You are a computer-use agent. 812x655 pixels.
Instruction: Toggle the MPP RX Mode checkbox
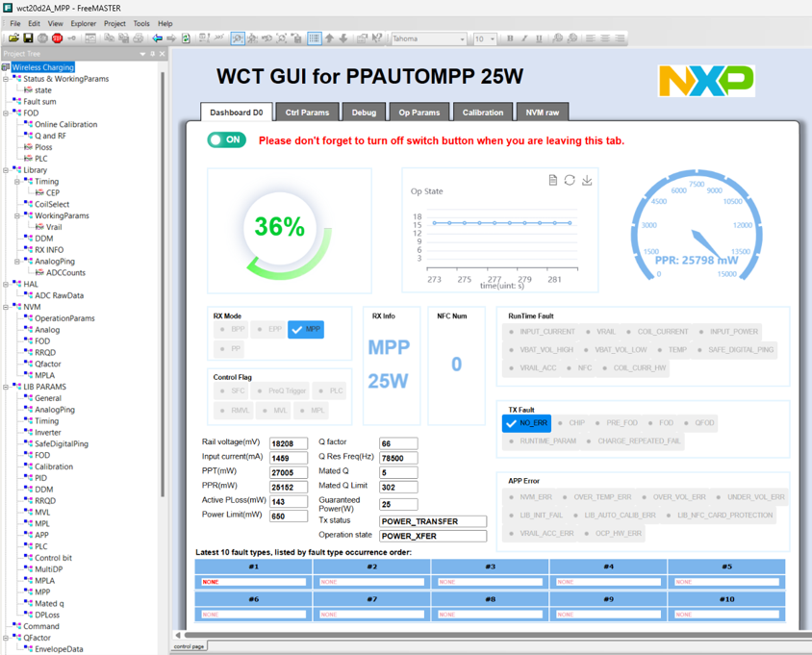pyautogui.click(x=306, y=329)
